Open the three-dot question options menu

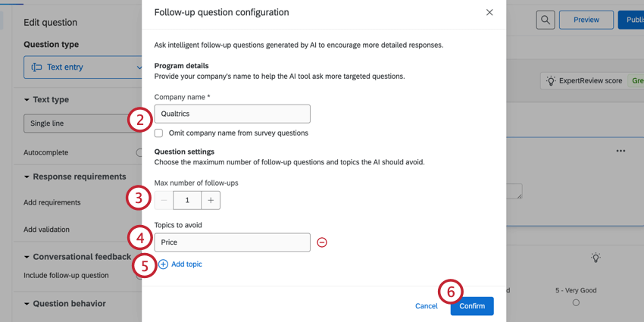pos(621,152)
